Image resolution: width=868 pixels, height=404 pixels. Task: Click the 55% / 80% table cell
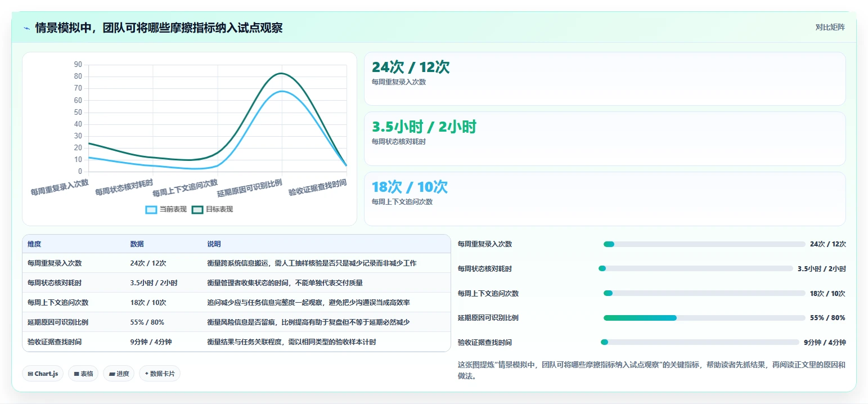pyautogui.click(x=147, y=322)
